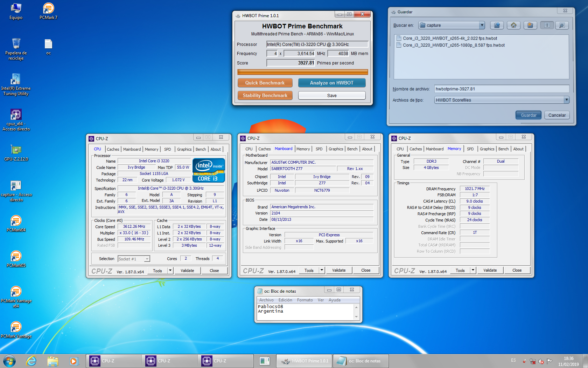Image resolution: width=588 pixels, height=368 pixels.
Task: Open the Formato menu in Bloc de notas
Action: pos(305,300)
